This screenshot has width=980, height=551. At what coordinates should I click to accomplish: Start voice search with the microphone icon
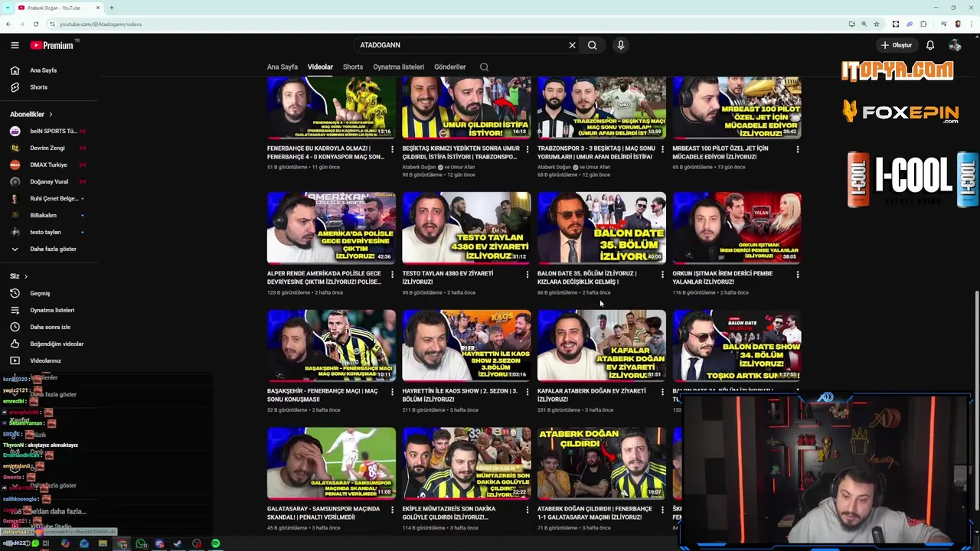[x=621, y=45]
